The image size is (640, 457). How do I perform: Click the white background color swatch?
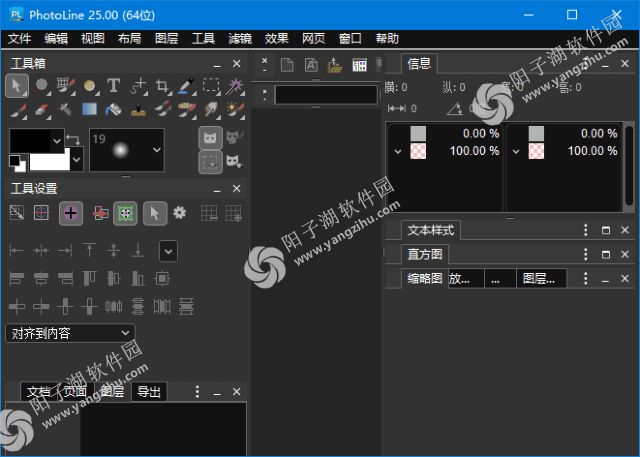pos(50,161)
